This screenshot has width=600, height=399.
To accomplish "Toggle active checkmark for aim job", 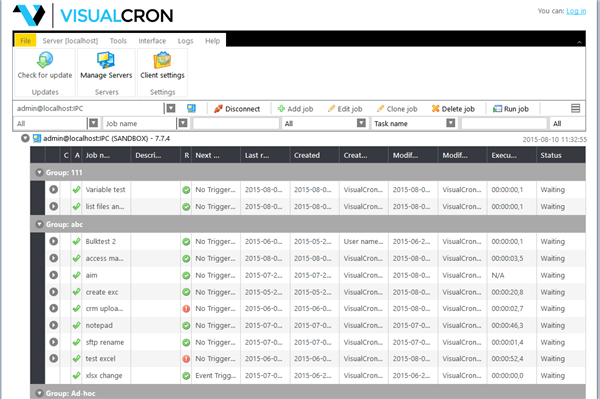I will pyautogui.click(x=77, y=275).
